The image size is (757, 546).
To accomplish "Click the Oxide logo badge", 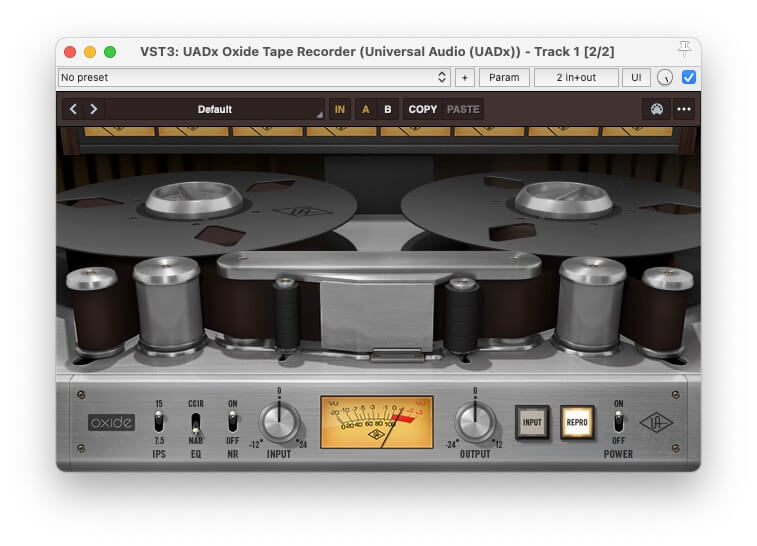I will [111, 422].
